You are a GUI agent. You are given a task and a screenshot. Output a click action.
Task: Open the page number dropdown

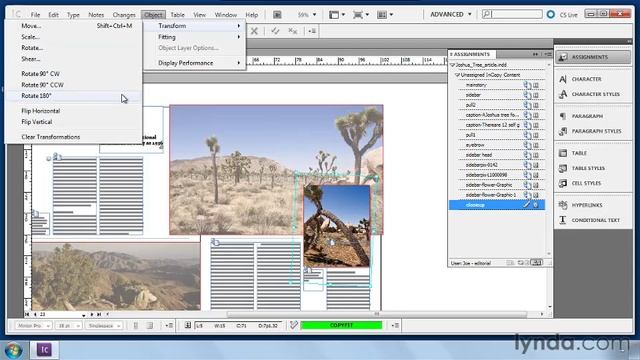click(x=84, y=315)
